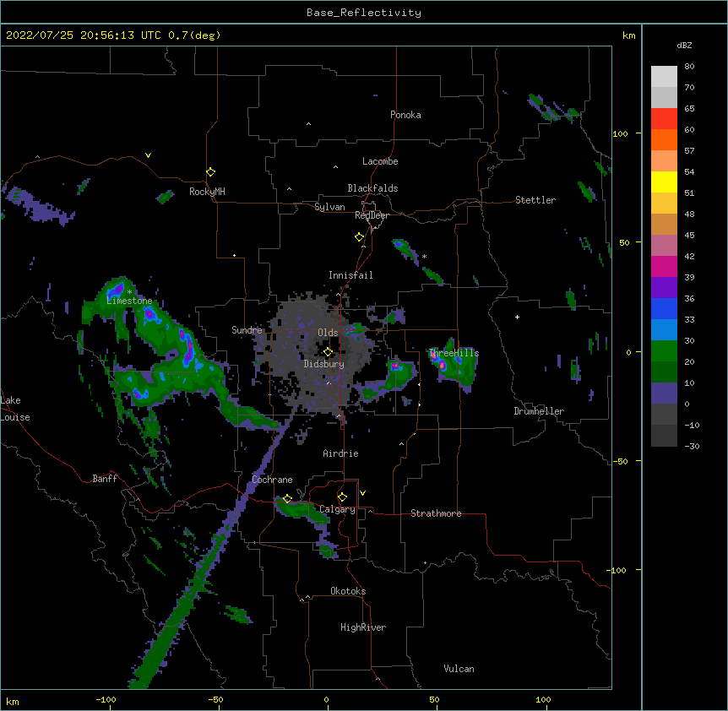Pick the blue 33-36 dBZ legend color

(664, 308)
